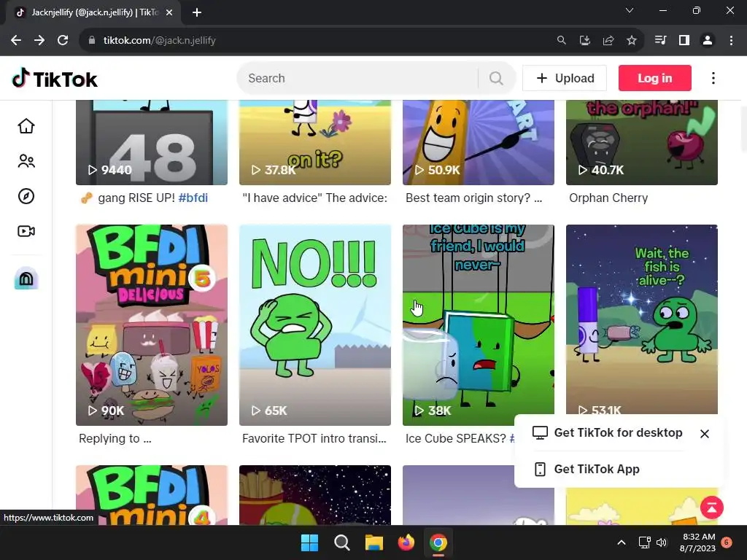Click the address bar URL
Viewport: 747px width, 560px height.
pyautogui.click(x=160, y=41)
